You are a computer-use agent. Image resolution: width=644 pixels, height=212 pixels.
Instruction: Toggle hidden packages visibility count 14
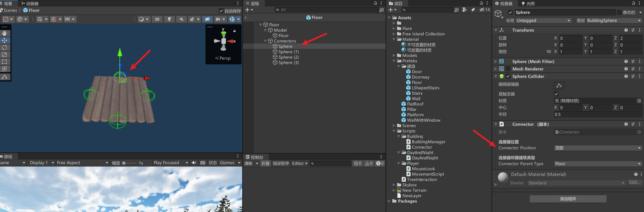[x=485, y=10]
